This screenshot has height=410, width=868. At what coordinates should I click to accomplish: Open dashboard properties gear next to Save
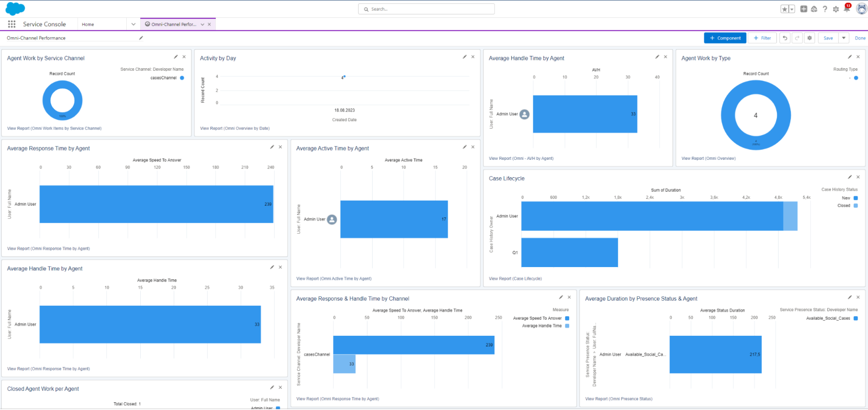point(809,38)
